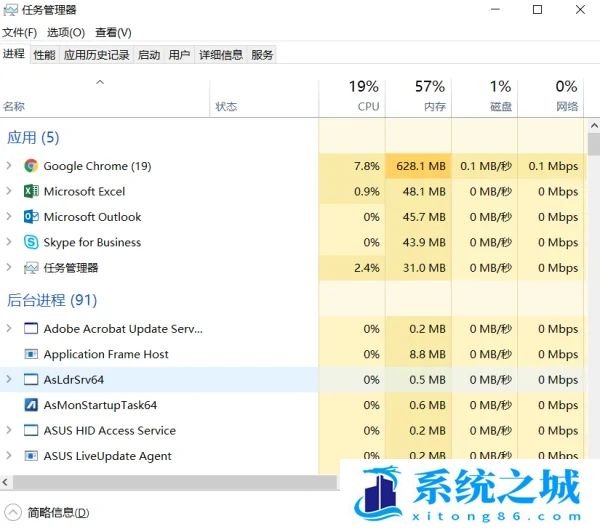Viewport: 600px width, 529px height.
Task: Expand ASUS HID Access Service row
Action: tap(9, 430)
